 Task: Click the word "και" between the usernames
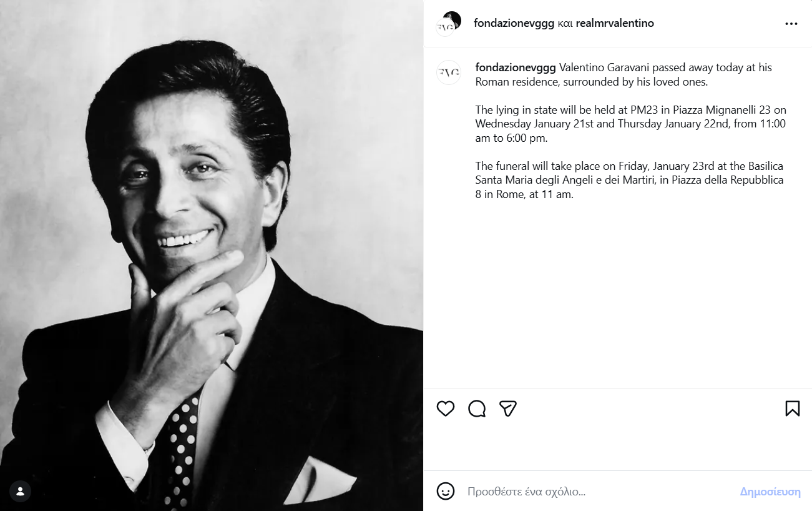[x=565, y=24]
